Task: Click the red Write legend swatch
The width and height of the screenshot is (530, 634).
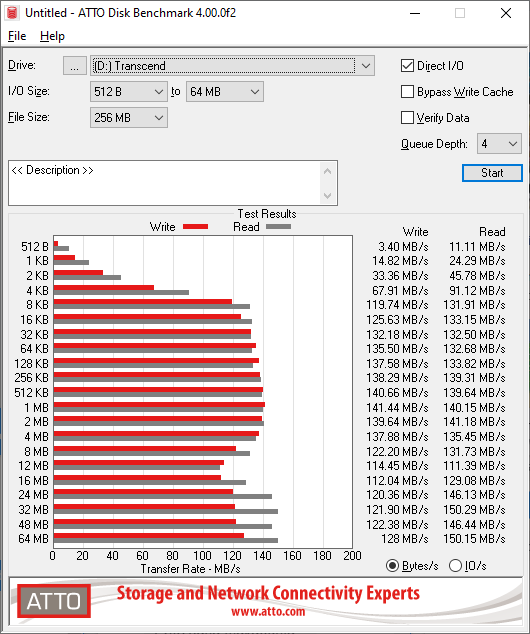Action: [x=196, y=227]
